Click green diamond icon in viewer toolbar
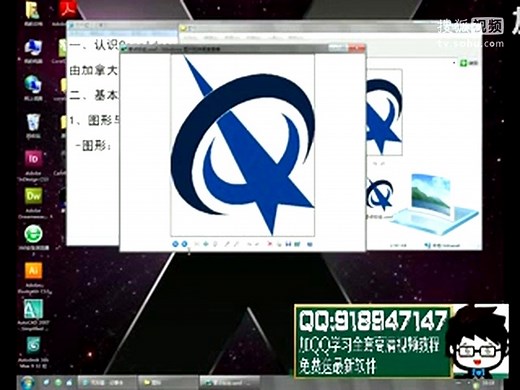 click(206, 244)
